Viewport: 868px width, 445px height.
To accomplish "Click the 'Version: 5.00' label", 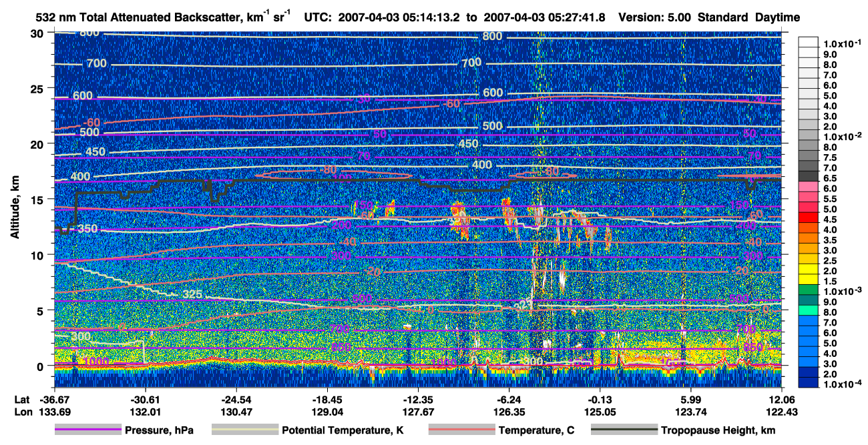I will click(x=656, y=17).
